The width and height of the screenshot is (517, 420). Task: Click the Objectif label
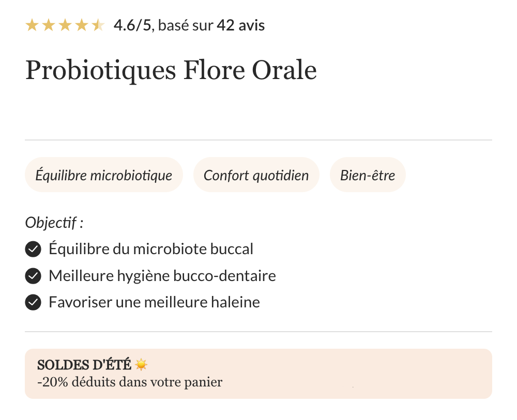(54, 223)
